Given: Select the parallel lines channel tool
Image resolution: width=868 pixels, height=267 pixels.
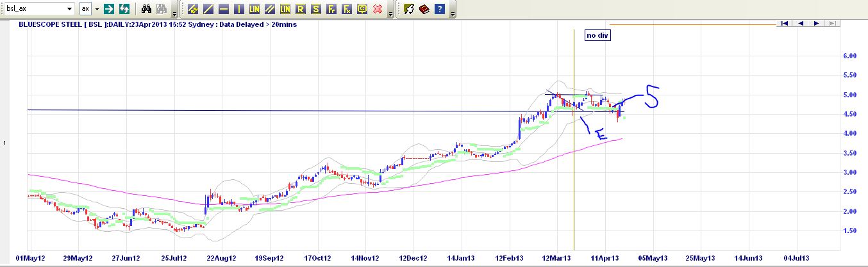Looking at the screenshot, I should 270,9.
